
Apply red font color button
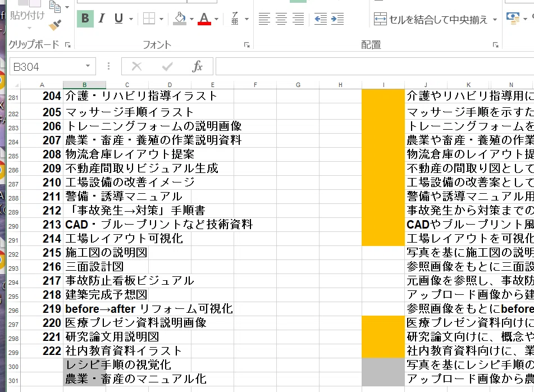tap(204, 19)
